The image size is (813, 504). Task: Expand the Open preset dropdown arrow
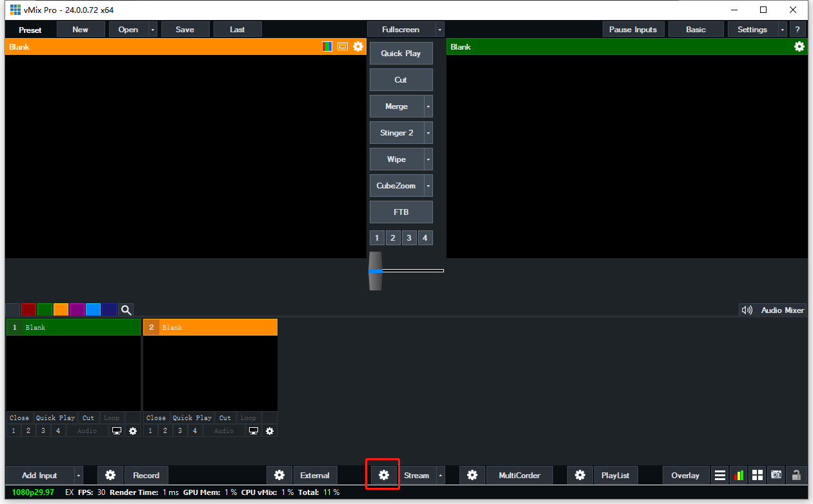pos(152,30)
